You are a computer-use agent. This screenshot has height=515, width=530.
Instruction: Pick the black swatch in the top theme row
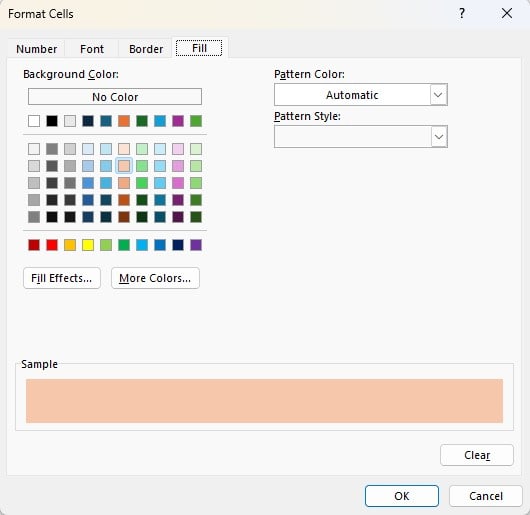pos(52,121)
